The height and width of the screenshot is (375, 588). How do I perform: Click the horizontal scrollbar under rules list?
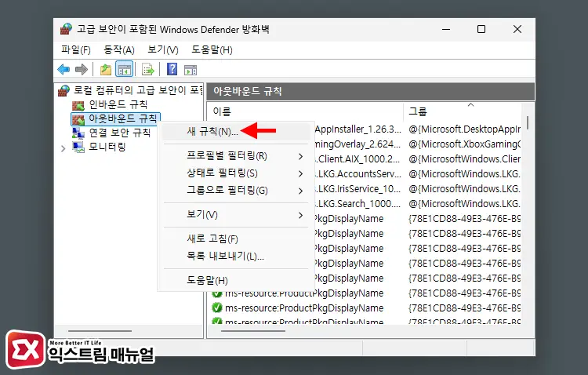click(253, 331)
